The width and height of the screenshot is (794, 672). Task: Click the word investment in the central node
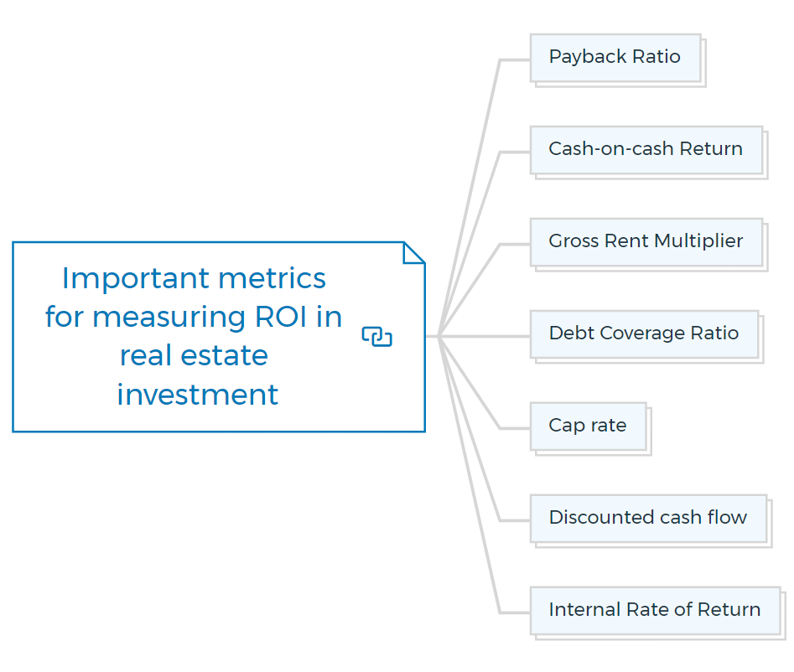[198, 395]
